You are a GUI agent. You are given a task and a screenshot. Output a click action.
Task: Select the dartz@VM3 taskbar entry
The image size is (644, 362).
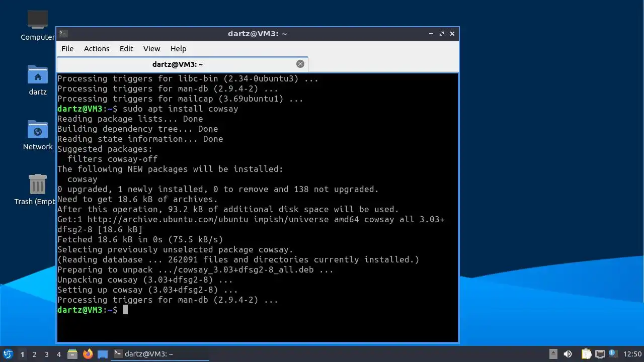[160, 354]
